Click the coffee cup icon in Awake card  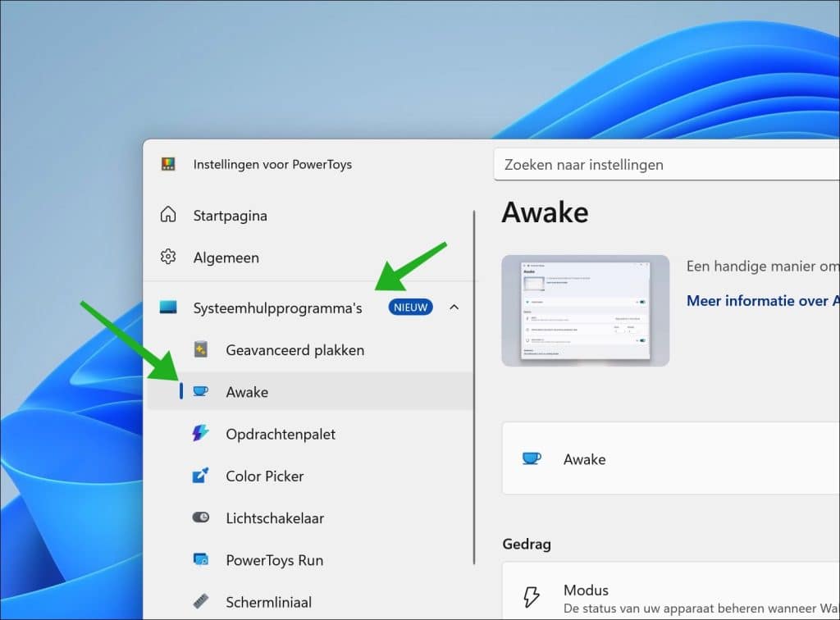click(532, 458)
